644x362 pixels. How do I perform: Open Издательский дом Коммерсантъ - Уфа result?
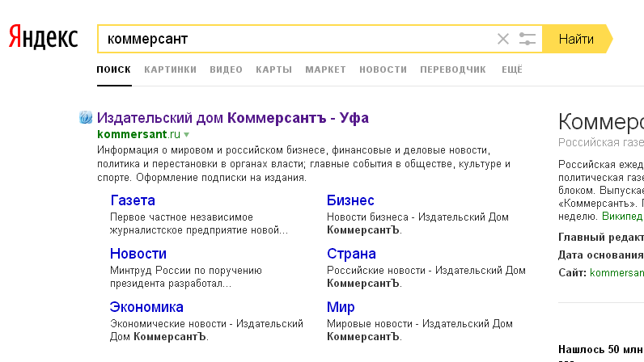(233, 118)
